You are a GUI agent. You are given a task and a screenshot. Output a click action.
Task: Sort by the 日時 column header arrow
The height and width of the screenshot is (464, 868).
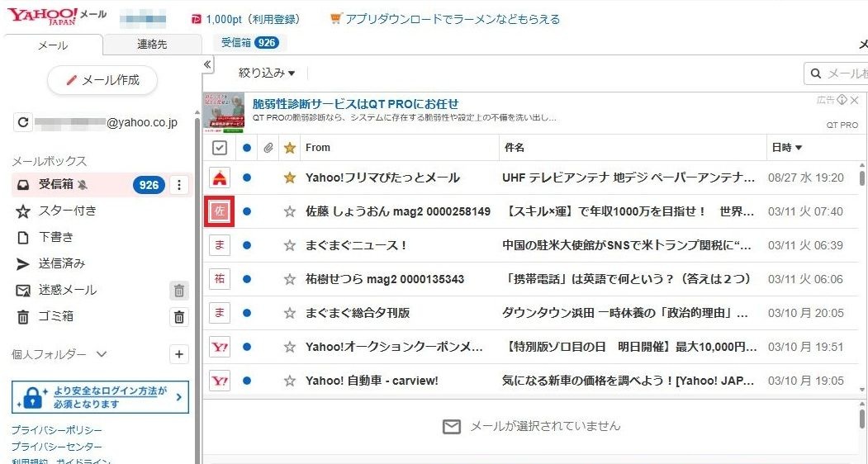(799, 148)
